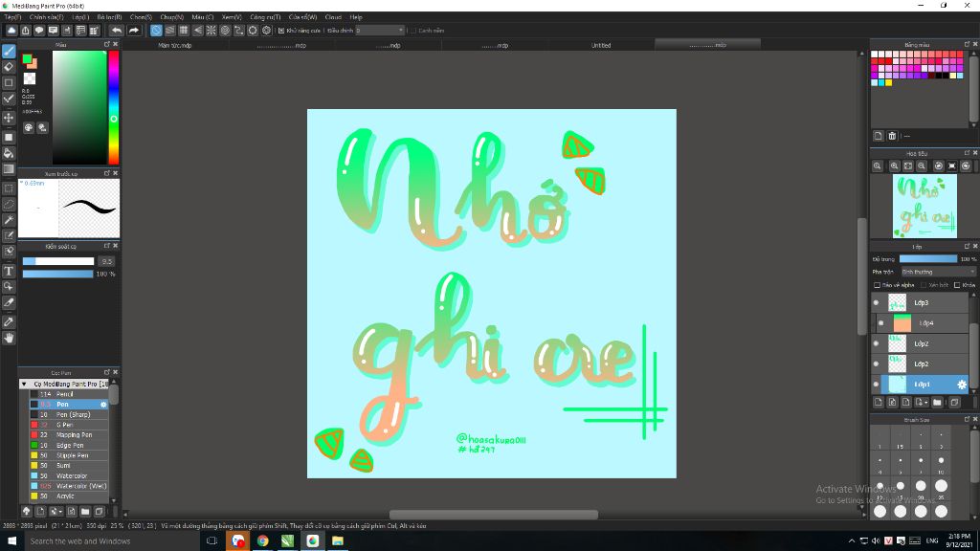Select the Gradient tool
Viewport: 980px width, 551px height.
(x=9, y=168)
